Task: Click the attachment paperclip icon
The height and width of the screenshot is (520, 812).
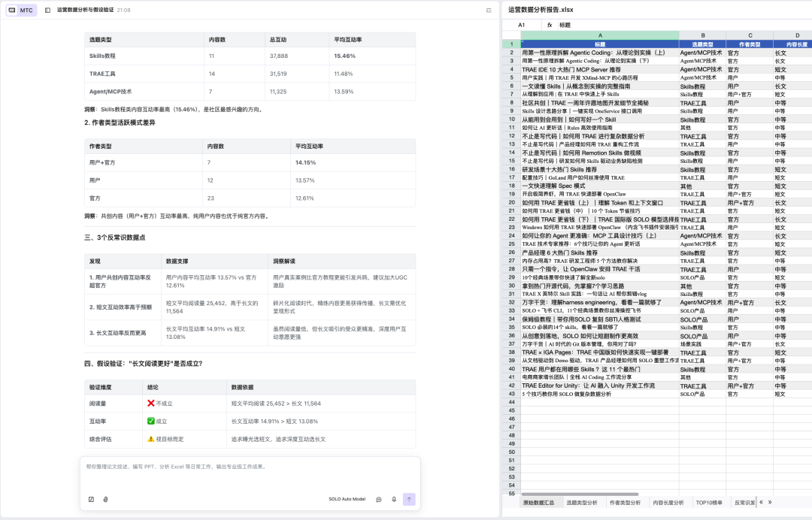Action: pos(106,499)
